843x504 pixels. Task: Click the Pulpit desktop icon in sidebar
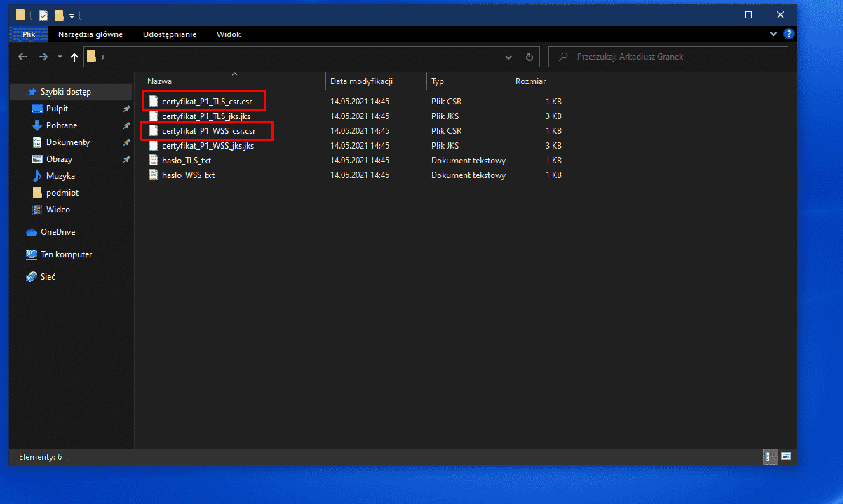(38, 109)
